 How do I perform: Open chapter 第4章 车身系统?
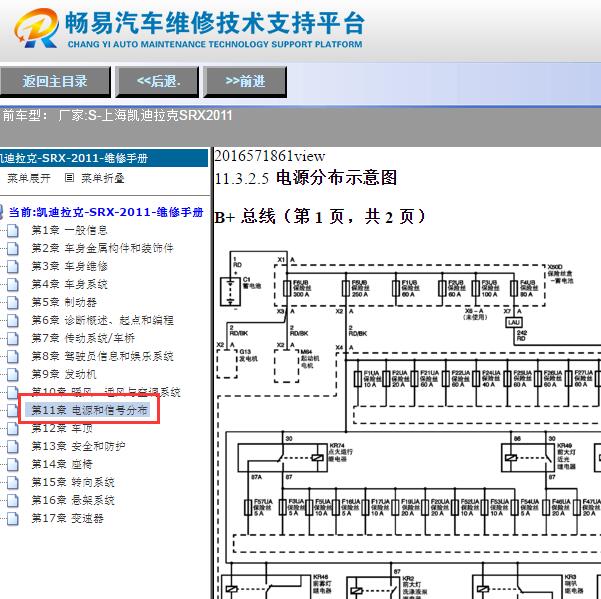click(x=69, y=284)
